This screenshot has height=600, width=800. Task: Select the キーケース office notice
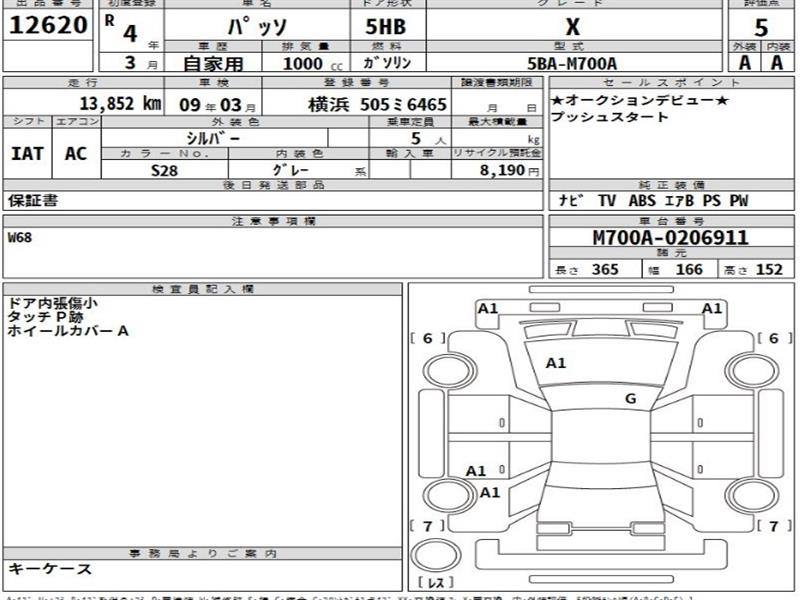49,569
